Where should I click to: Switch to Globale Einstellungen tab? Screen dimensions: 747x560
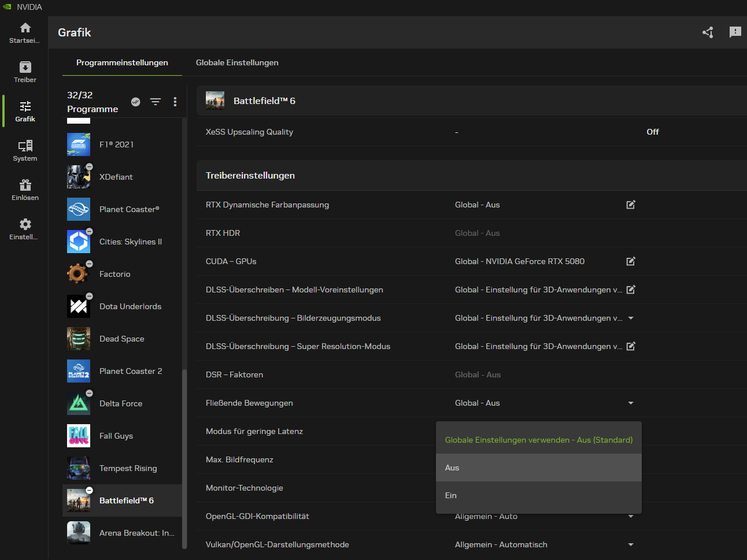click(237, 62)
